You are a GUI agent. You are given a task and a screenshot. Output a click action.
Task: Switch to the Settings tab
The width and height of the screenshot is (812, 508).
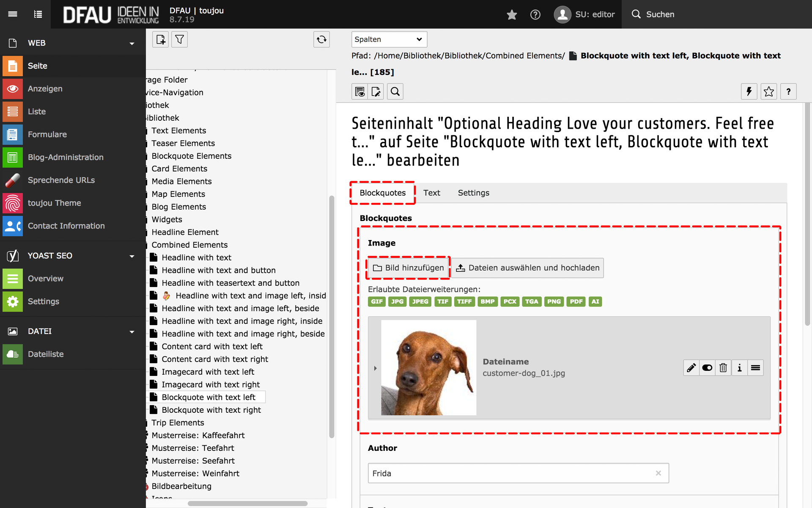coord(473,193)
